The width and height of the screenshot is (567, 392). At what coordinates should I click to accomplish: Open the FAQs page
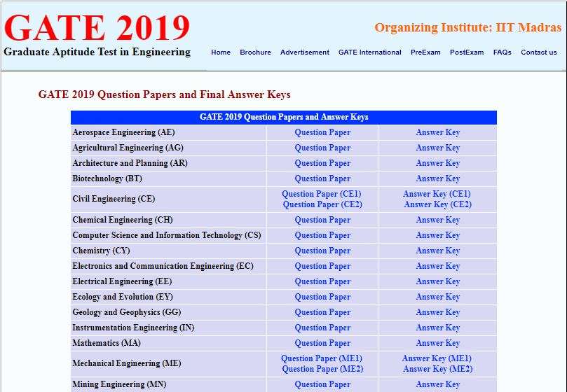502,52
